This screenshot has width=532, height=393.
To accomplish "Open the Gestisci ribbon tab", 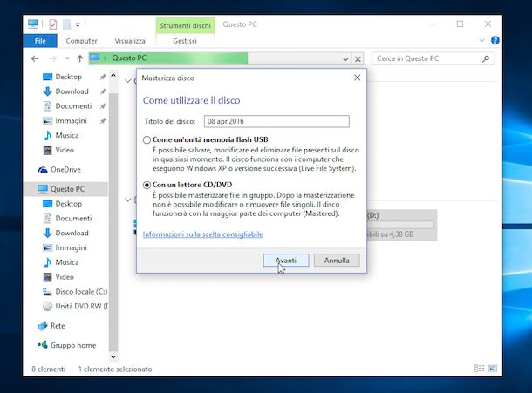I will pyautogui.click(x=185, y=41).
